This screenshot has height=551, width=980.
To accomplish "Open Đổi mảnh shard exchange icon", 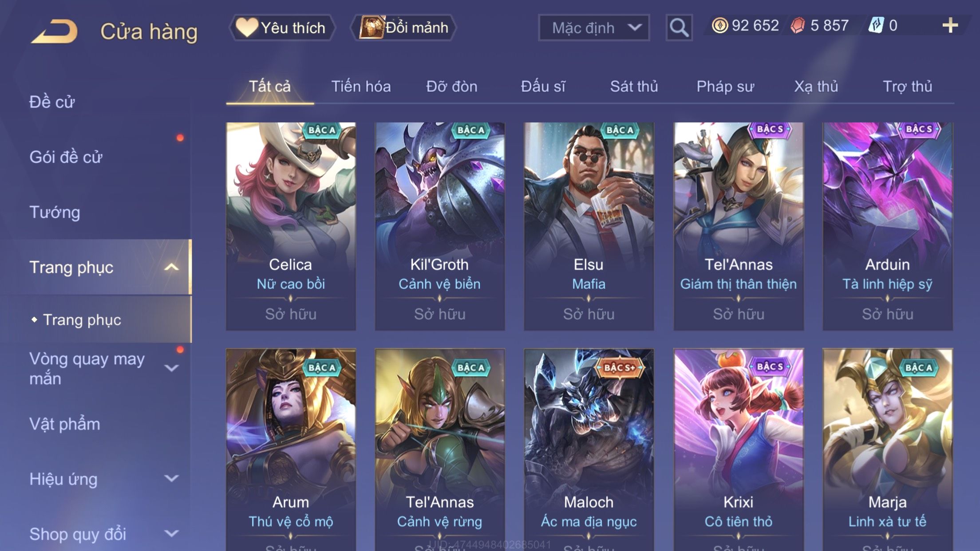I will [x=403, y=28].
